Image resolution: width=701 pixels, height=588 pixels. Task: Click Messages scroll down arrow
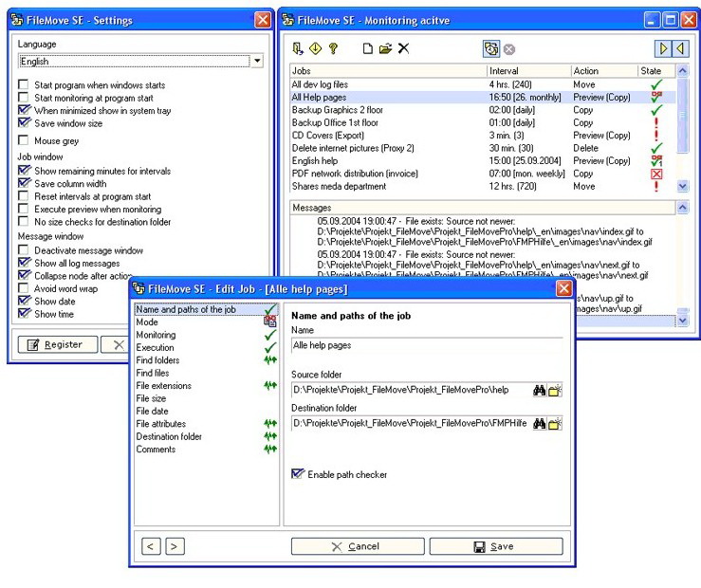683,320
